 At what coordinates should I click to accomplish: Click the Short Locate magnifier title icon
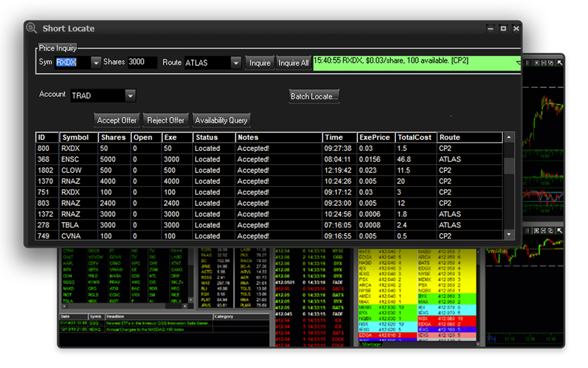point(31,28)
